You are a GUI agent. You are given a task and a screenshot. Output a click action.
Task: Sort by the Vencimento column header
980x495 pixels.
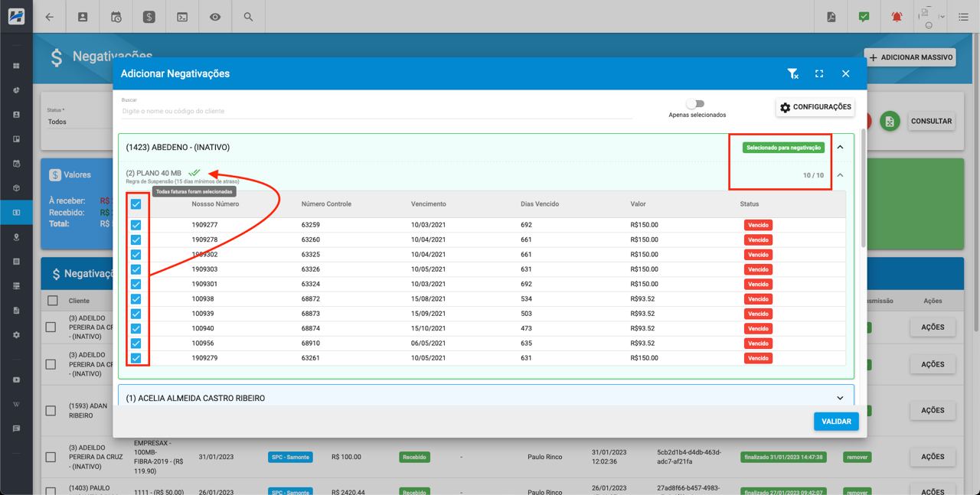(x=428, y=204)
